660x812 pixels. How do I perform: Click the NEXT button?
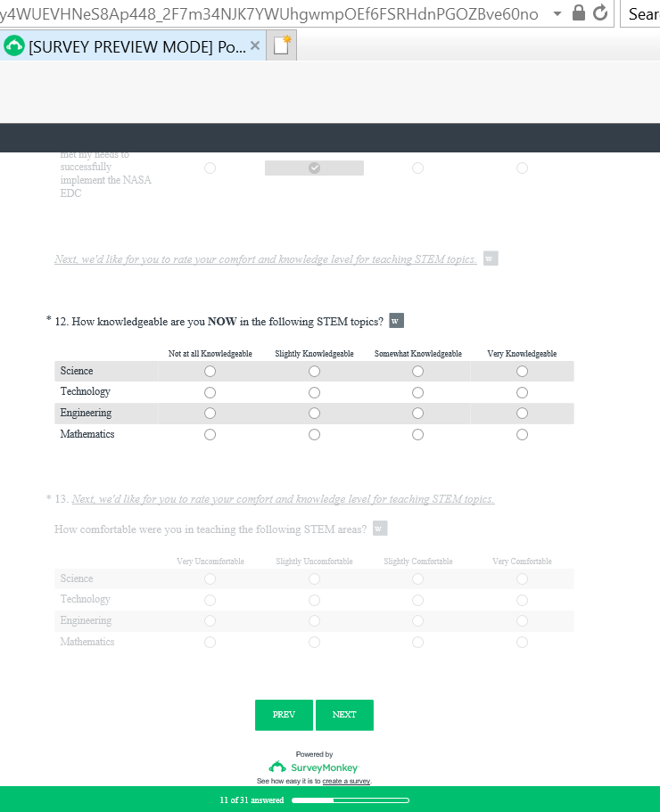[x=344, y=715]
